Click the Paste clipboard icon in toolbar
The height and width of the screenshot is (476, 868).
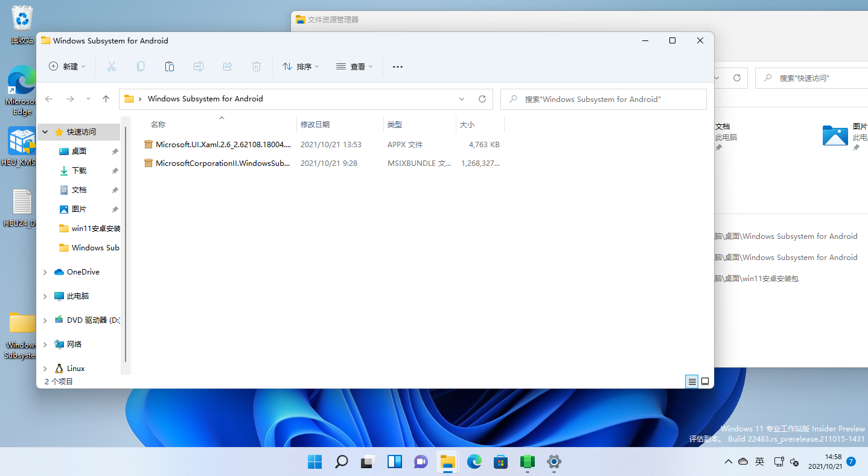pyautogui.click(x=170, y=66)
